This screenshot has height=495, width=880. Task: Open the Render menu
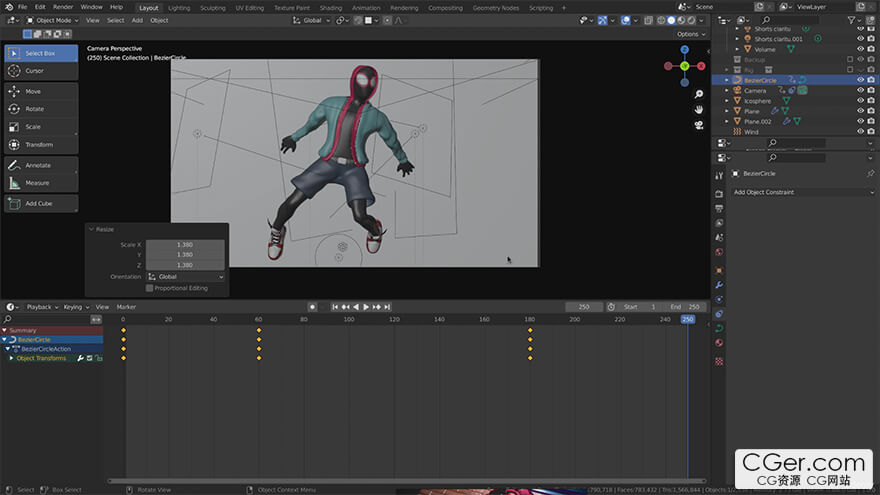[63, 7]
